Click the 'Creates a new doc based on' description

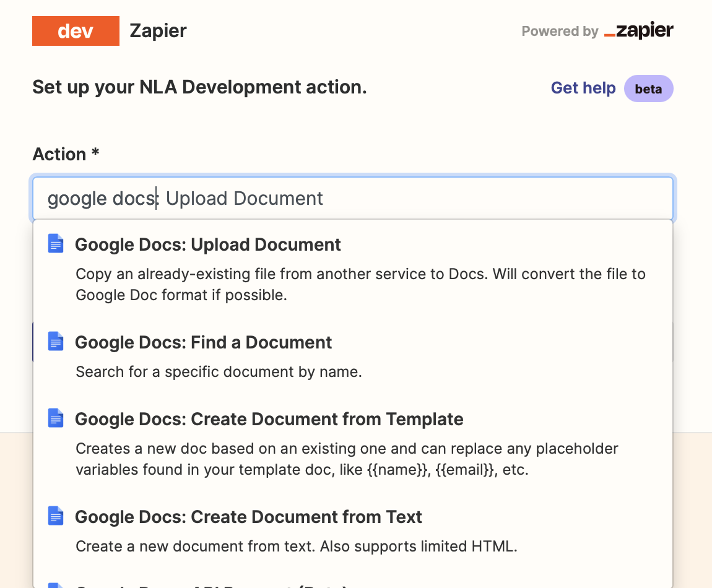click(x=347, y=459)
